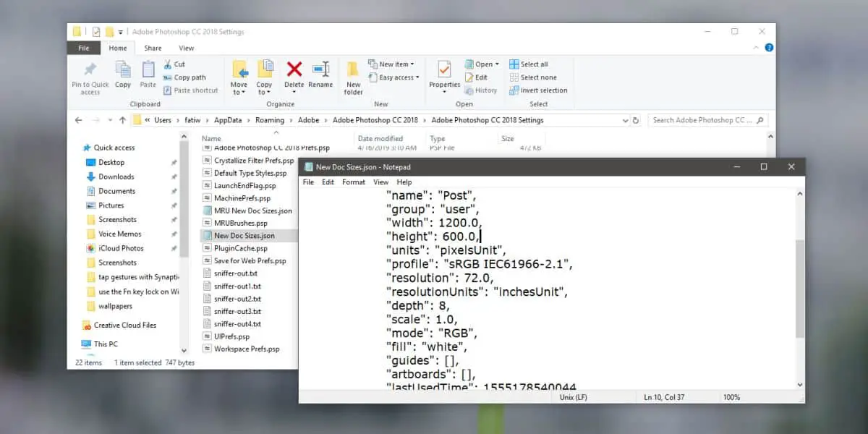
Task: Open Notepad's Format menu
Action: pos(354,182)
